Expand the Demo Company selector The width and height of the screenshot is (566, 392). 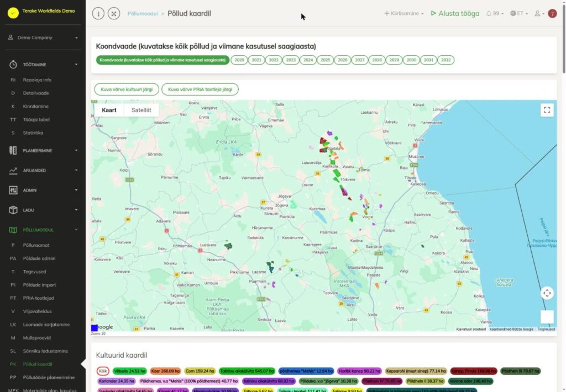43,38
